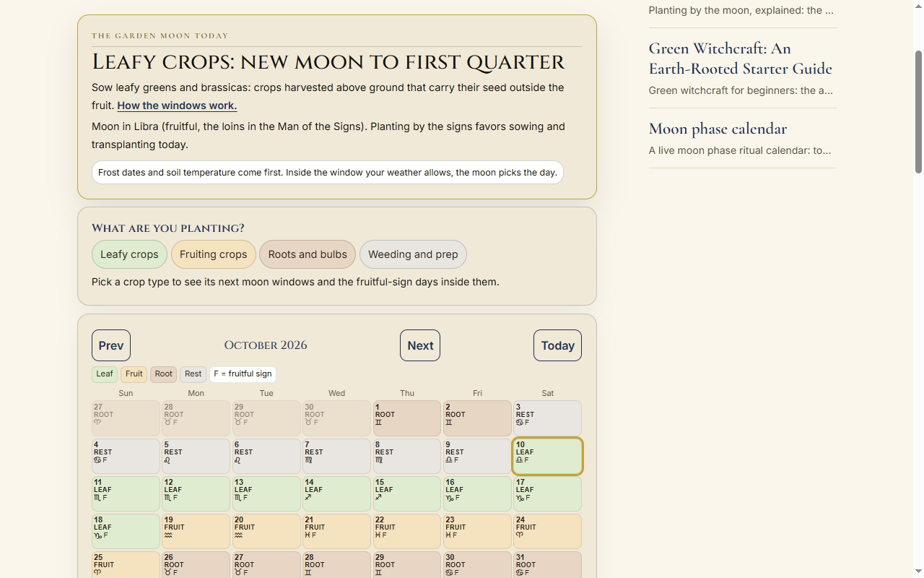Pick the October 4 Rest day cell
Image resolution: width=924 pixels, height=578 pixels.
click(126, 456)
